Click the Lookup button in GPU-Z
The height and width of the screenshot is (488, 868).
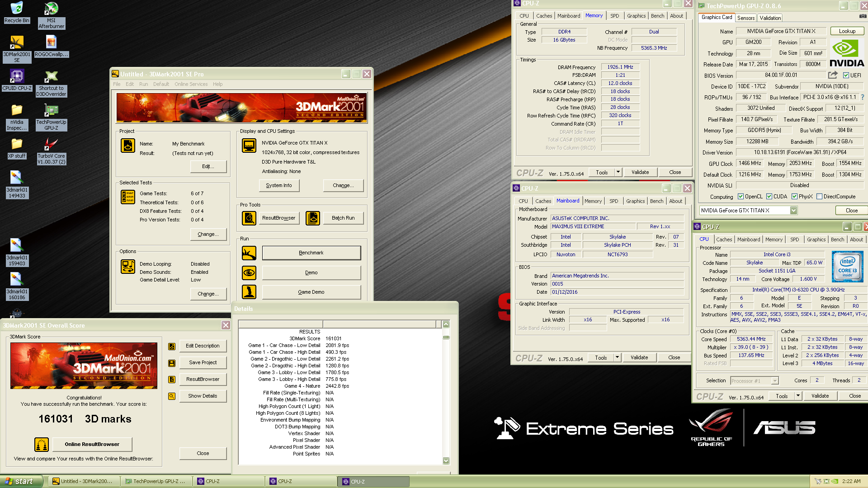click(847, 31)
